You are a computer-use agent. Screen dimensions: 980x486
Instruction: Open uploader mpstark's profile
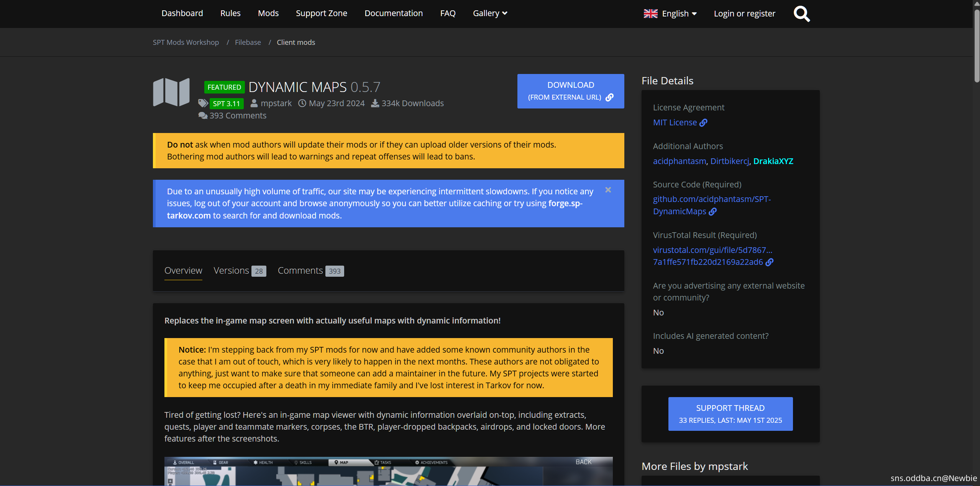pyautogui.click(x=276, y=103)
